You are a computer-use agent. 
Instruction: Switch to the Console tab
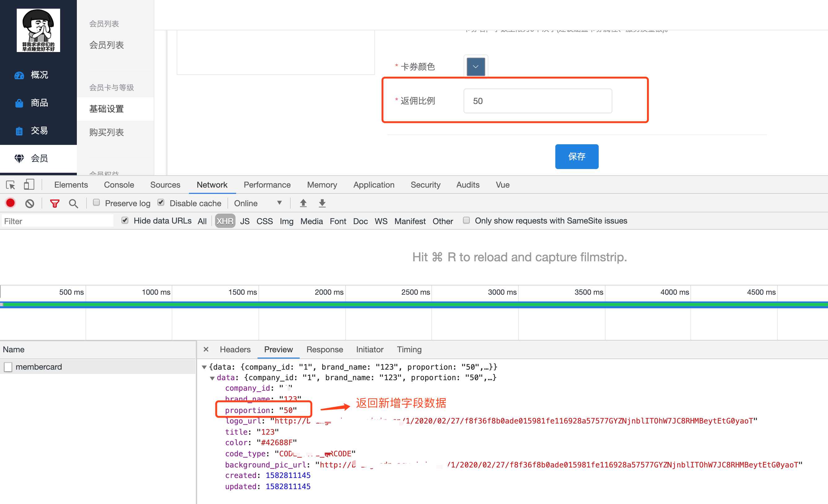[x=119, y=185]
